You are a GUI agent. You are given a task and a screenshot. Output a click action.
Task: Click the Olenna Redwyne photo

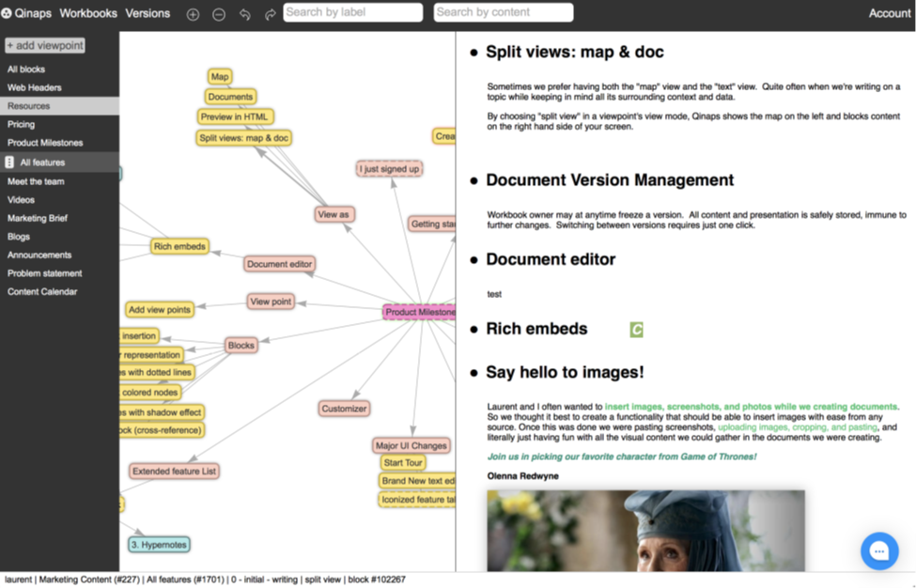coord(646,531)
